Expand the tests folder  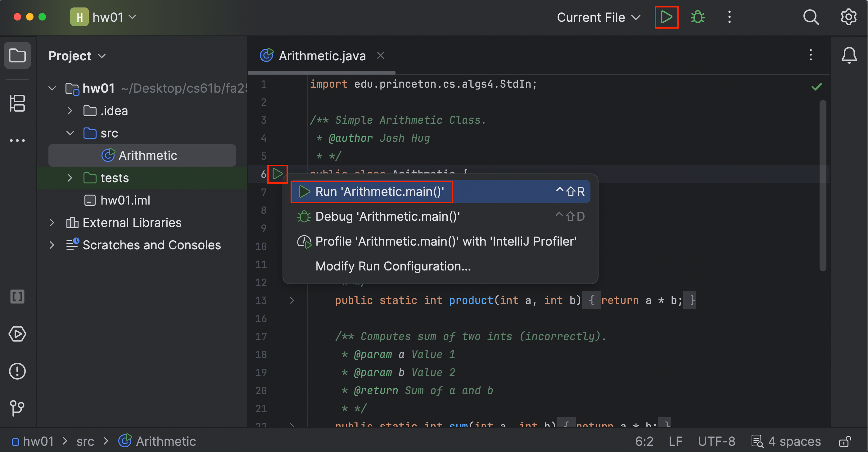(x=70, y=178)
